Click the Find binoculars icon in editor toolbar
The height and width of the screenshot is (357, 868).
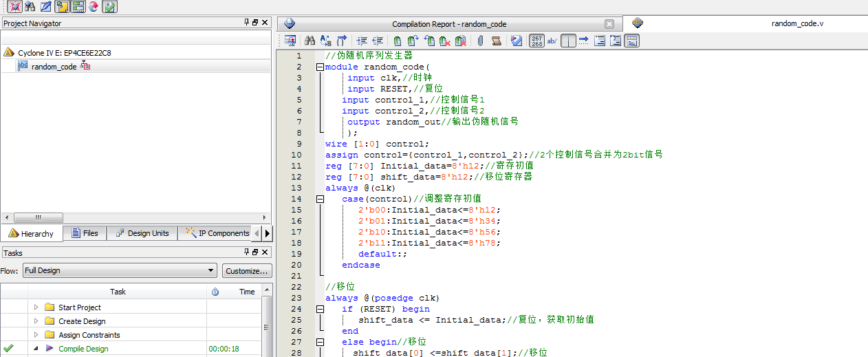click(x=310, y=41)
